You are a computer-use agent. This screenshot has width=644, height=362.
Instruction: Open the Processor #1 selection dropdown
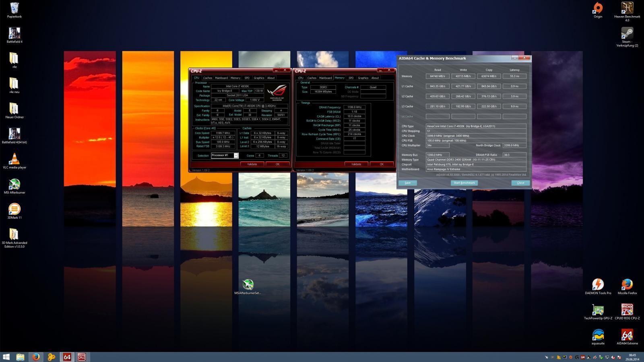(x=225, y=155)
